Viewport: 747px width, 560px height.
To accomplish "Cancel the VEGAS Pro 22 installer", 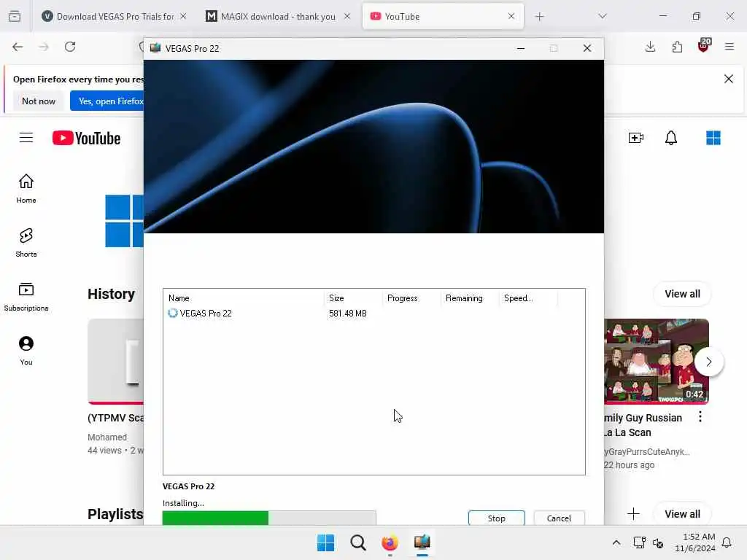I will [x=559, y=518].
